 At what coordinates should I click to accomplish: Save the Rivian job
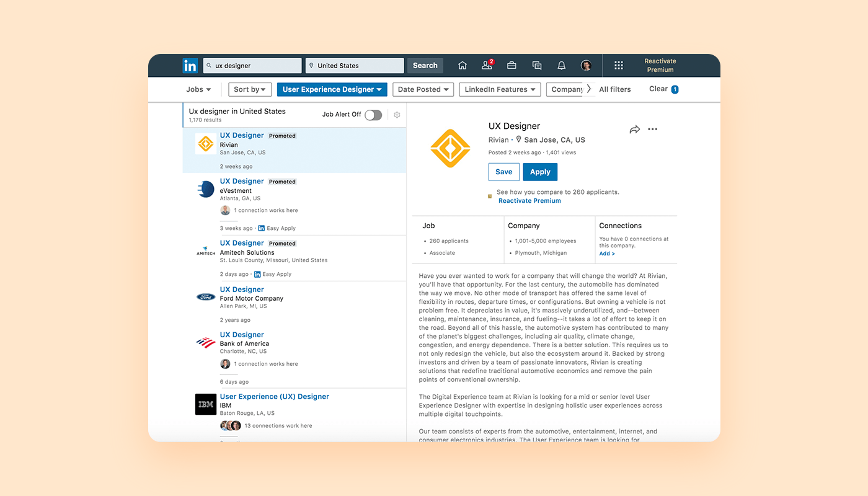click(504, 172)
